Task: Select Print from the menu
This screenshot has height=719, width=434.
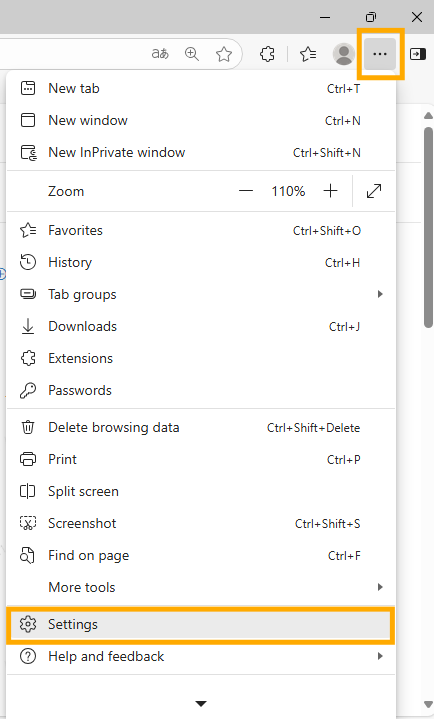Action: [x=201, y=459]
